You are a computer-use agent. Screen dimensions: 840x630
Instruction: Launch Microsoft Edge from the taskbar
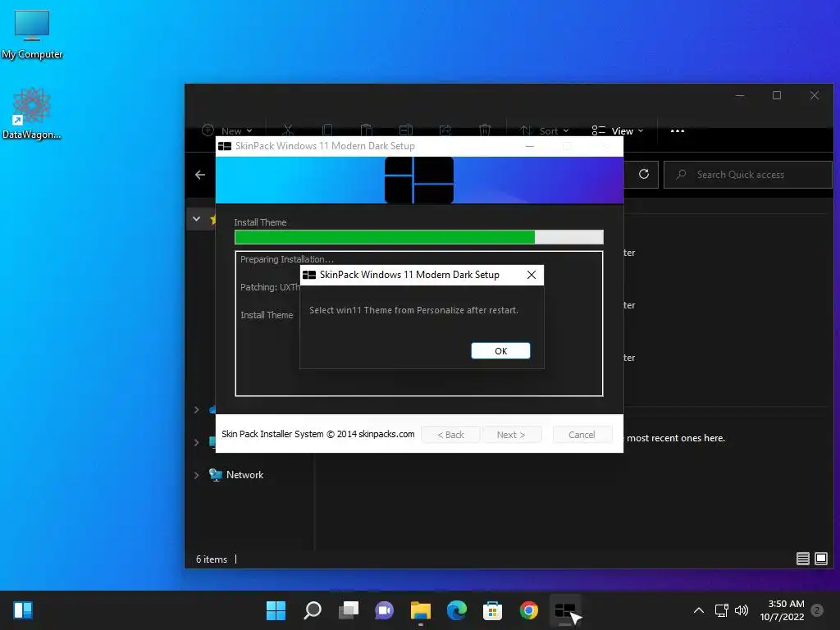point(456,610)
